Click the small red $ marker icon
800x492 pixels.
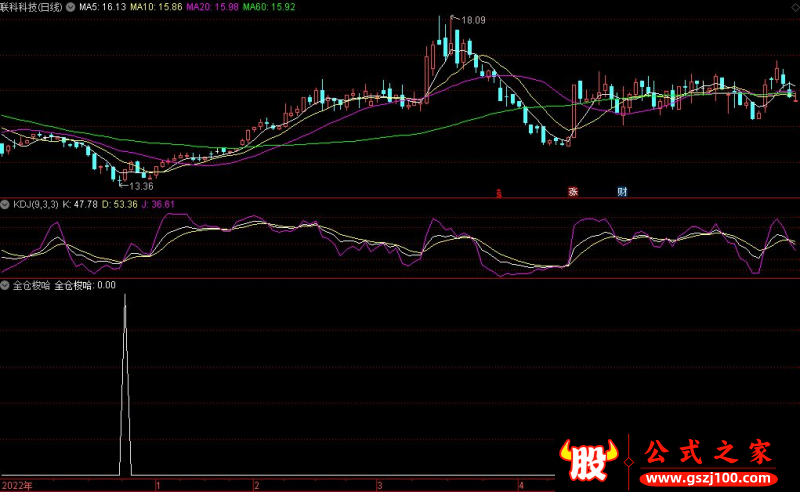point(499,191)
